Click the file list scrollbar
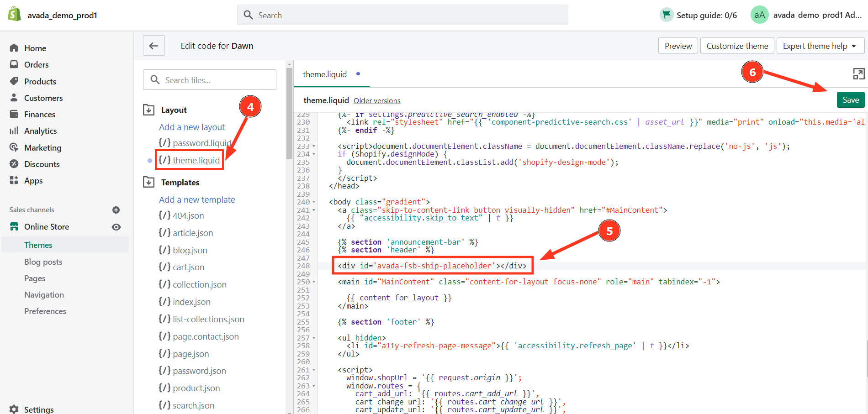The width and height of the screenshot is (868, 414). (x=289, y=114)
